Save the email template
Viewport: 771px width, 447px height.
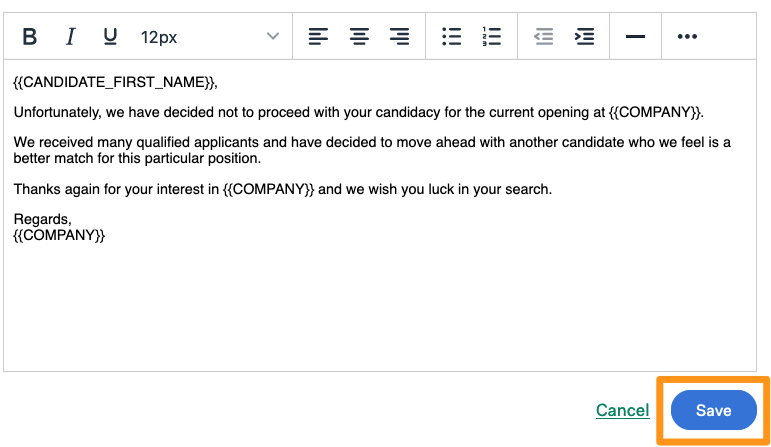(x=713, y=410)
